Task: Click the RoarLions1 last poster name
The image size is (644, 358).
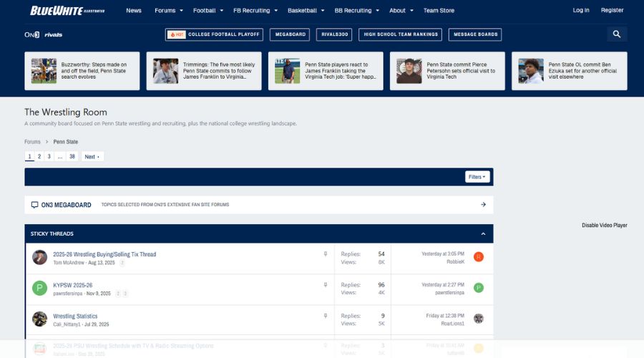Action: tap(453, 324)
